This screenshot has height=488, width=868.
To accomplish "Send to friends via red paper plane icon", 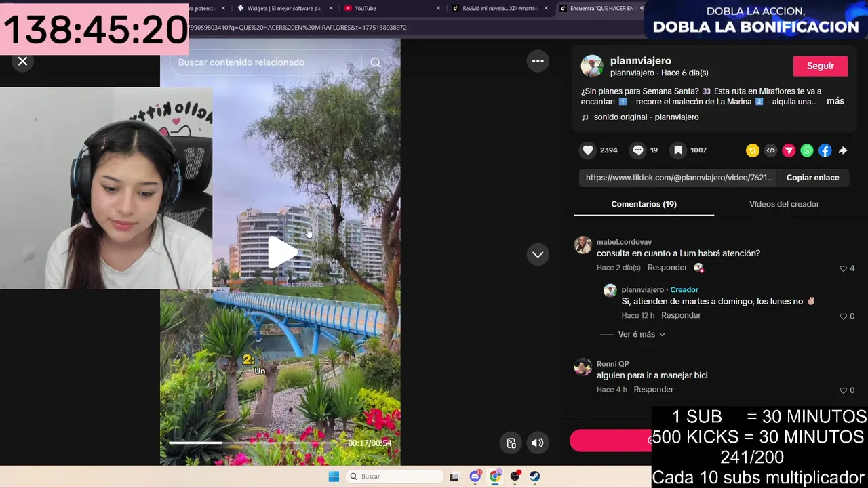I will (789, 150).
